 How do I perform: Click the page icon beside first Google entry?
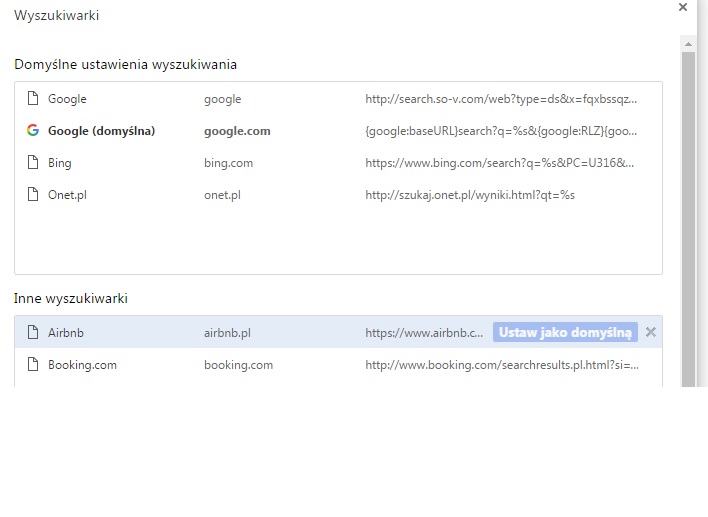pyautogui.click(x=33, y=99)
